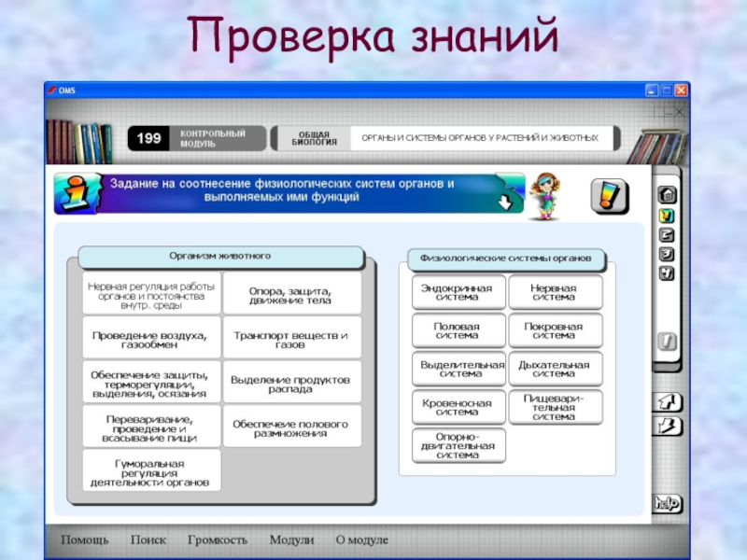Click the up arrow navigation button
Image resolution: width=747 pixels, height=560 pixels.
tap(668, 402)
